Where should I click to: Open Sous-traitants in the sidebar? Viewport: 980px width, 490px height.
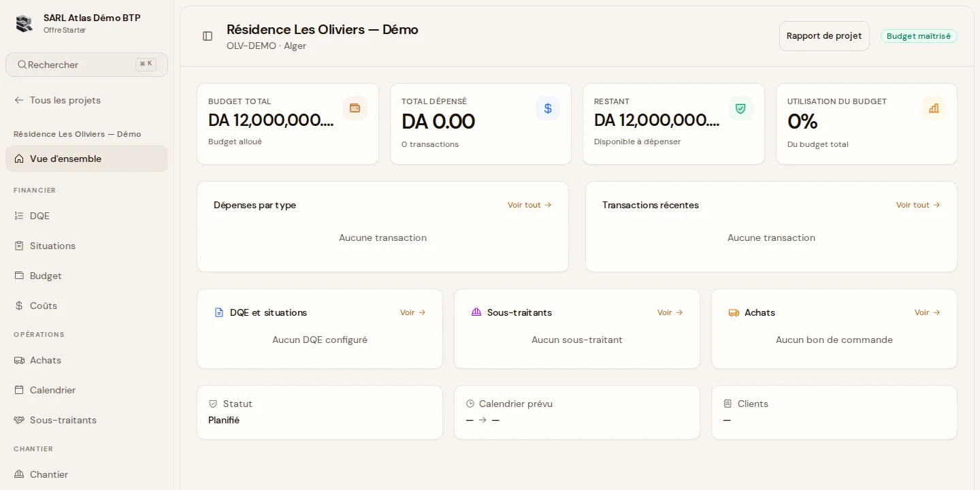click(x=86, y=420)
